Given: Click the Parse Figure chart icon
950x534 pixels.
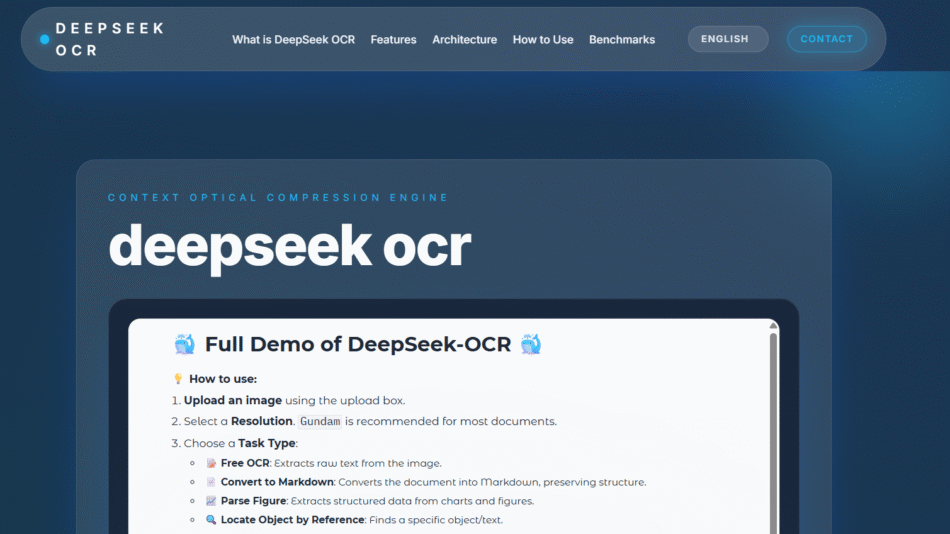Looking at the screenshot, I should coord(211,501).
